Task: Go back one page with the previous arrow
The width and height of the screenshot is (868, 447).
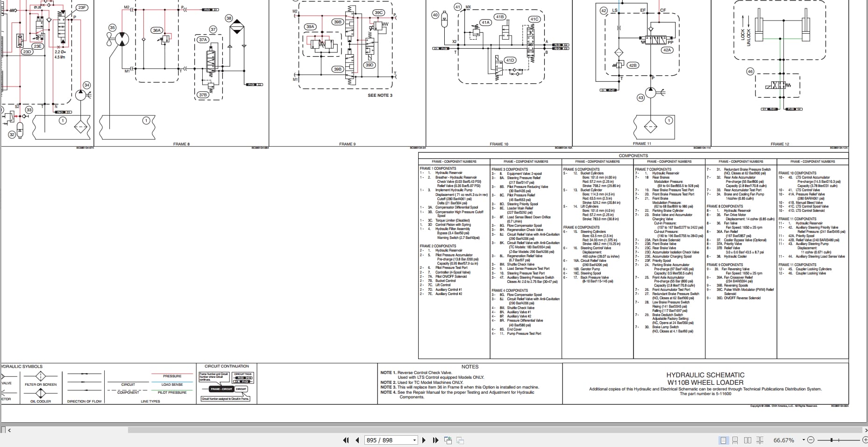Action: [357, 440]
